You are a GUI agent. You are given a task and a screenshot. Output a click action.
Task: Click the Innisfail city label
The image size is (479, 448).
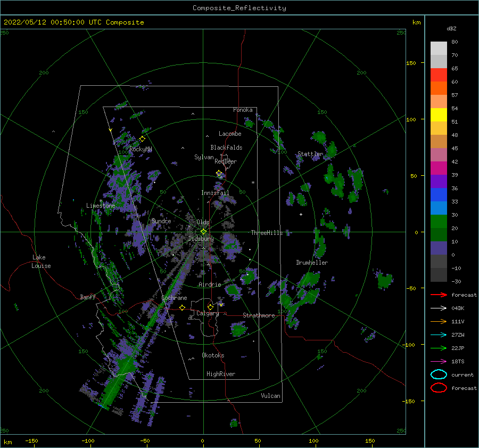pyautogui.click(x=215, y=193)
